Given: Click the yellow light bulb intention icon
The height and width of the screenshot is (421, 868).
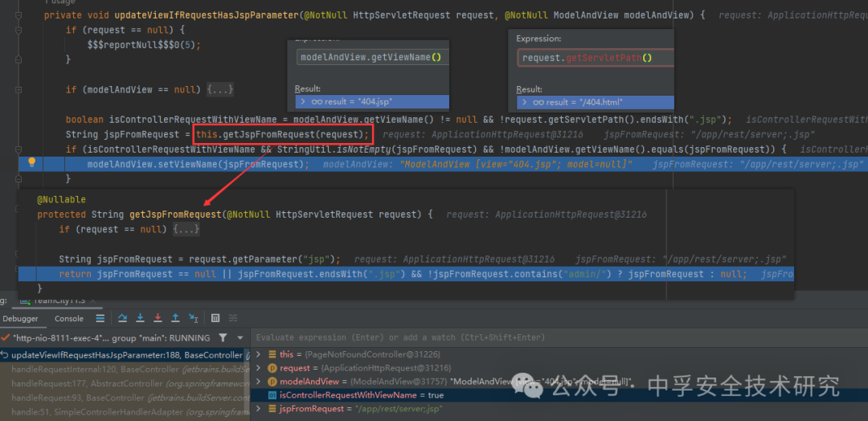Looking at the screenshot, I should pyautogui.click(x=31, y=162).
